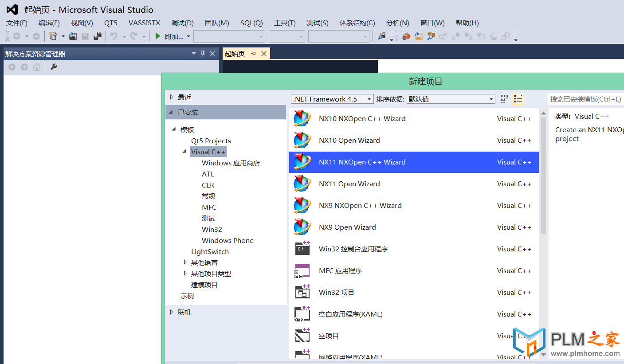The width and height of the screenshot is (624, 364).
Task: Select the NX10 Open Wizard template
Action: tap(414, 141)
